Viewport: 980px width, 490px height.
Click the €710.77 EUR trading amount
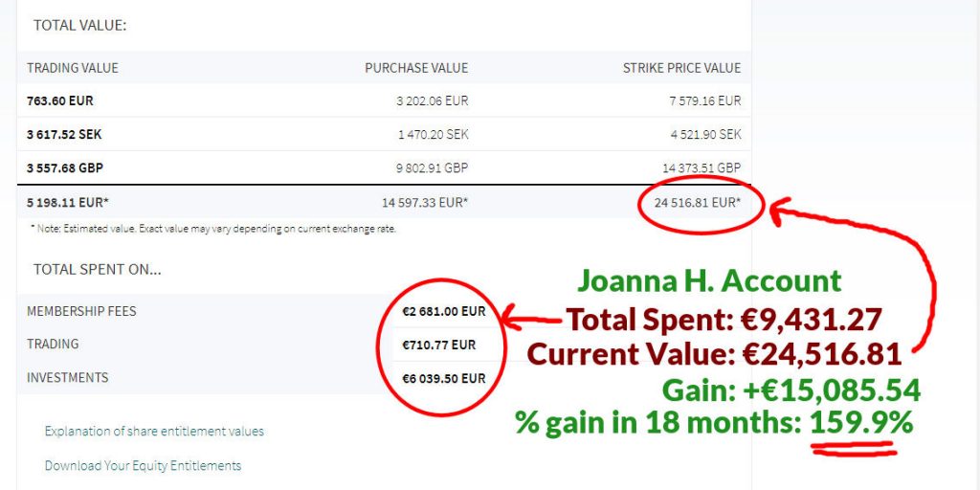pyautogui.click(x=438, y=345)
